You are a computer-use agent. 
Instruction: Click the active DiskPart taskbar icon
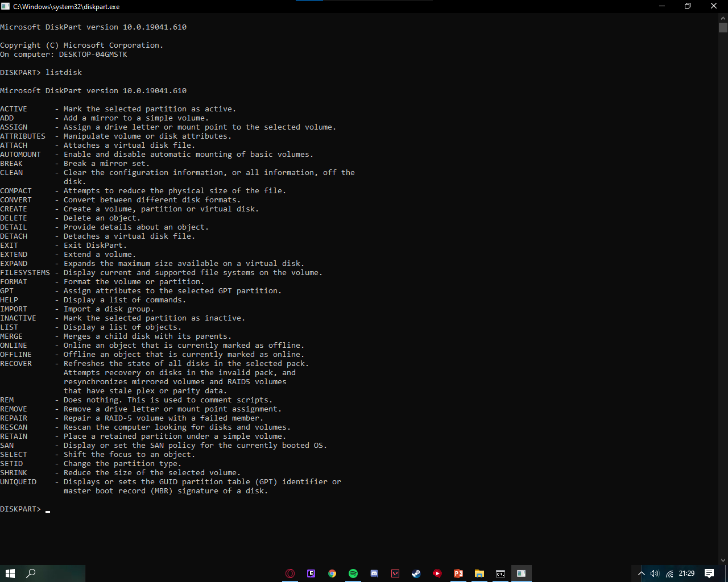coord(522,573)
